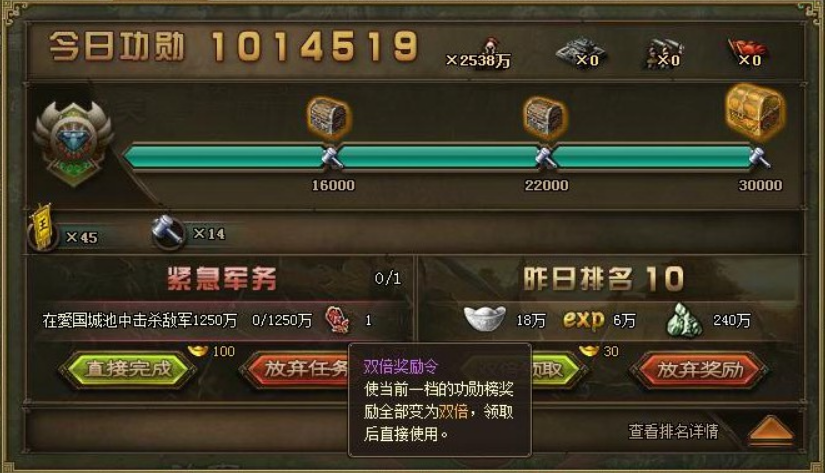Select the hammer item icon with ×14
The image size is (825, 473).
coord(167,232)
